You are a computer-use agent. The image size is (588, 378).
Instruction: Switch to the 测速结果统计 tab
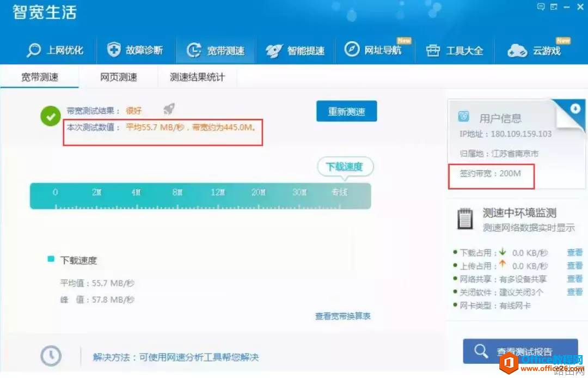[x=197, y=77]
